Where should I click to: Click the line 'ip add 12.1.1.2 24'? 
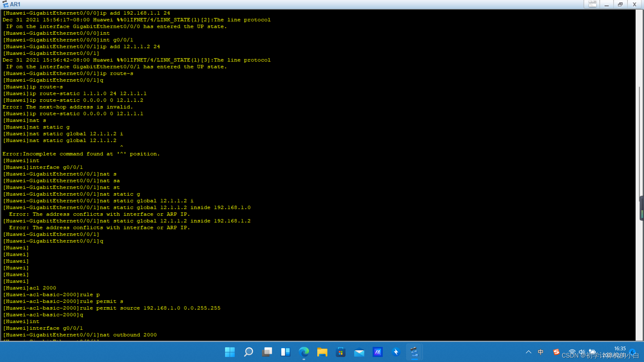(82, 47)
